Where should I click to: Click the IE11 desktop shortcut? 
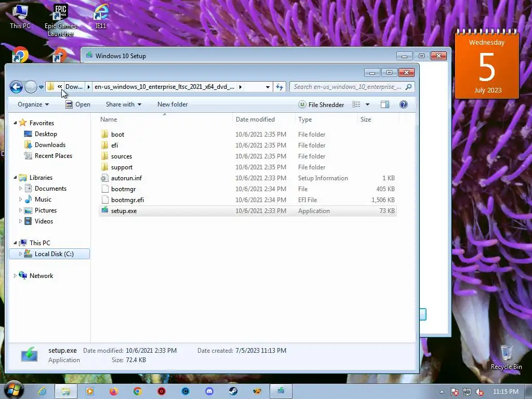point(101,17)
